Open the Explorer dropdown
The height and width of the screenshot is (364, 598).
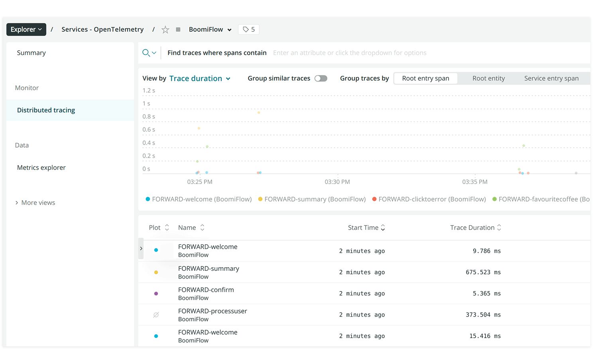[x=26, y=29]
